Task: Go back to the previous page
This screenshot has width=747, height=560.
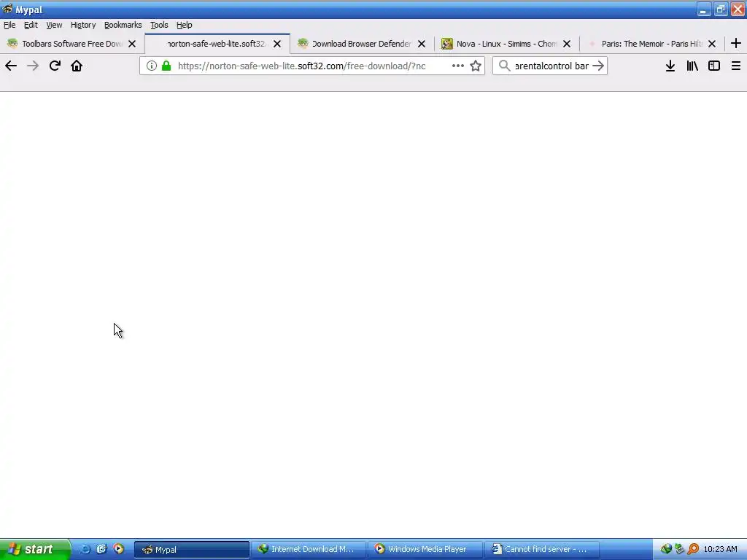Action: point(11,66)
